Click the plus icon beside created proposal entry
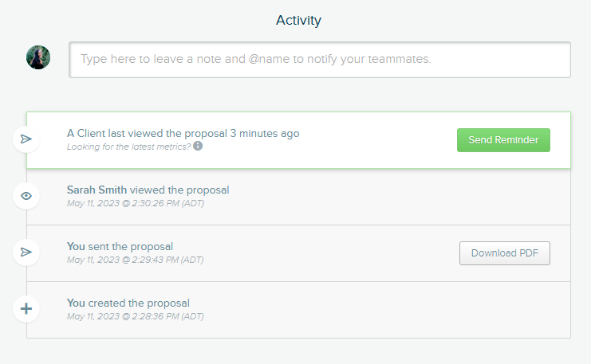The image size is (591, 364). pos(26,308)
